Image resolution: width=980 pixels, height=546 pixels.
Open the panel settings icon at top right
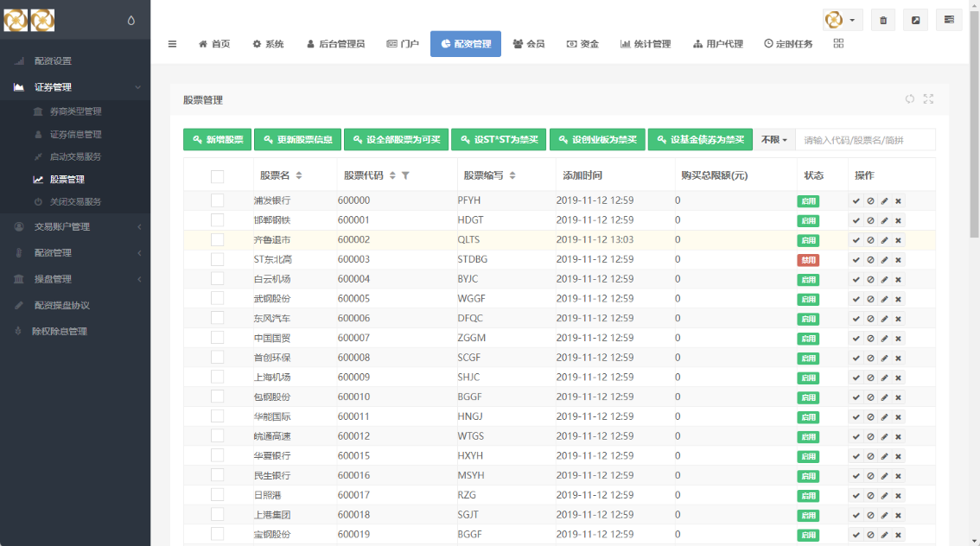(949, 20)
